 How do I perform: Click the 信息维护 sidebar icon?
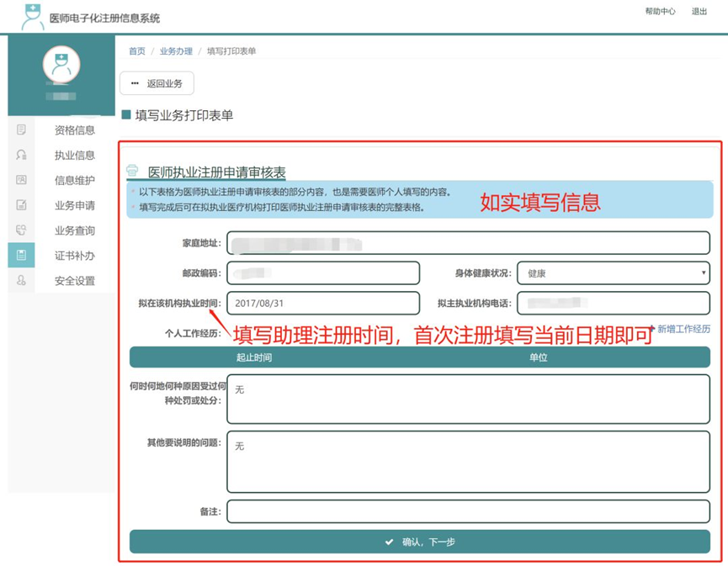pyautogui.click(x=21, y=180)
